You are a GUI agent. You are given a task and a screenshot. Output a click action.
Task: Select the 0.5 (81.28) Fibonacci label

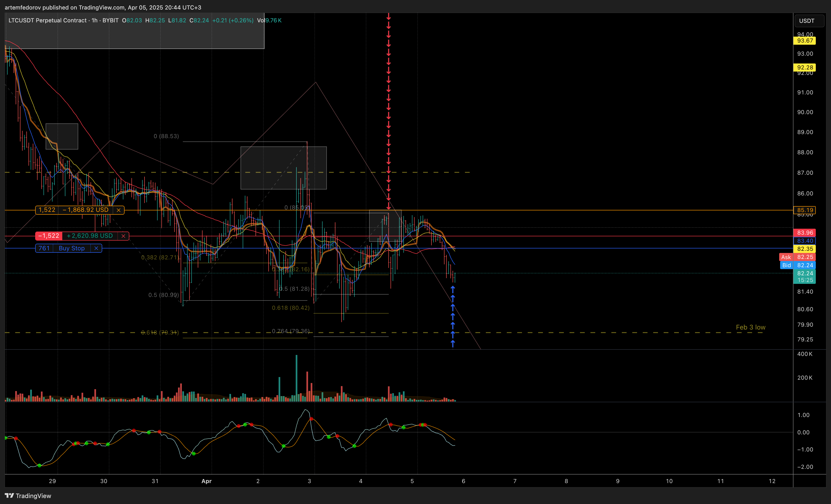294,289
